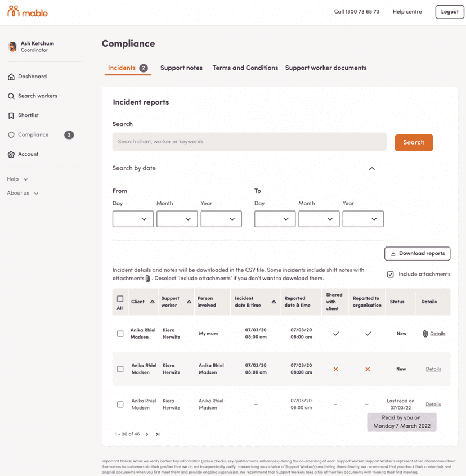Click in the search client or worker field
Image resolution: width=466 pixels, height=476 pixels.
[249, 142]
